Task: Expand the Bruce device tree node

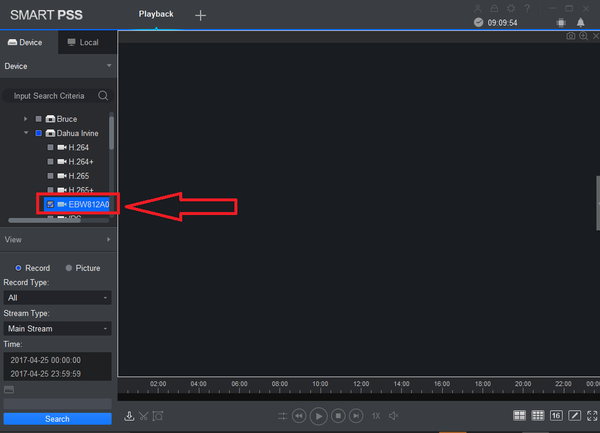Action: click(25, 119)
